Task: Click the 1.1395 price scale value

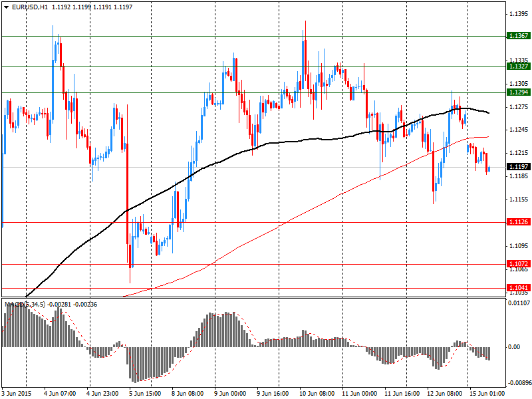Action: (x=519, y=14)
